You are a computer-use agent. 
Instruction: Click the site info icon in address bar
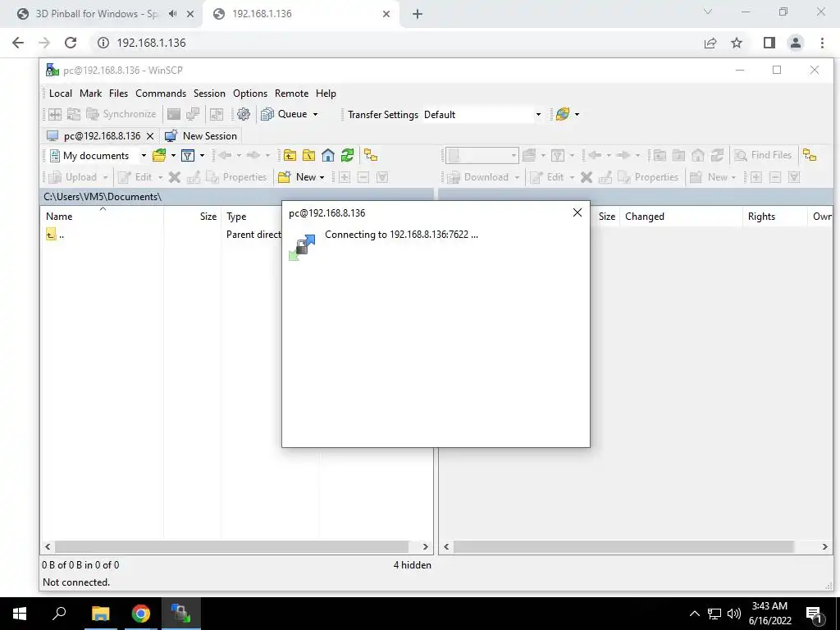coord(103,43)
